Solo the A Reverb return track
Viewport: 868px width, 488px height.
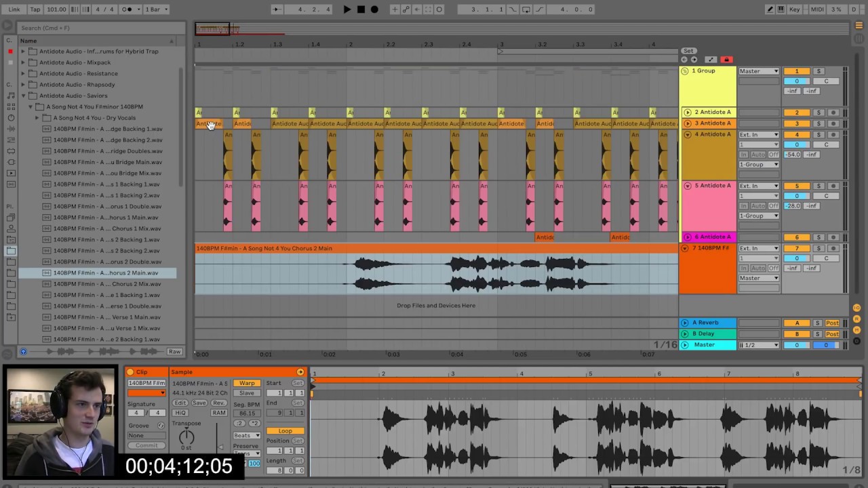tap(818, 323)
